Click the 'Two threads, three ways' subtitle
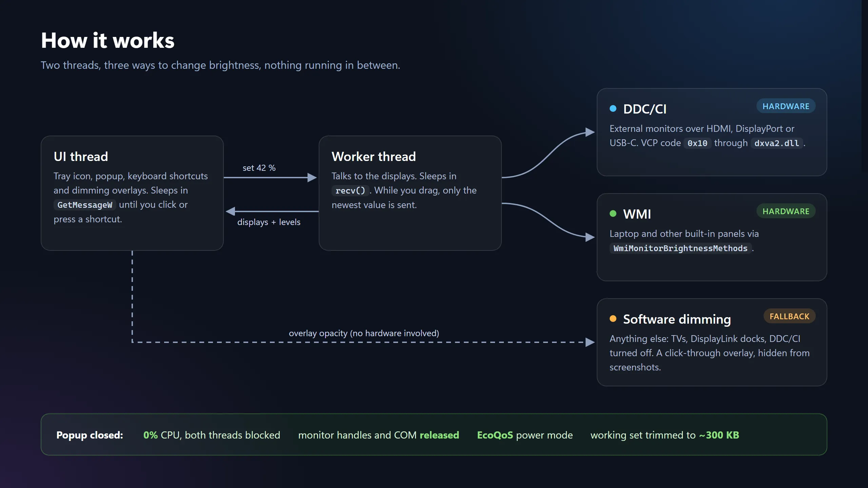868x488 pixels. pos(220,65)
